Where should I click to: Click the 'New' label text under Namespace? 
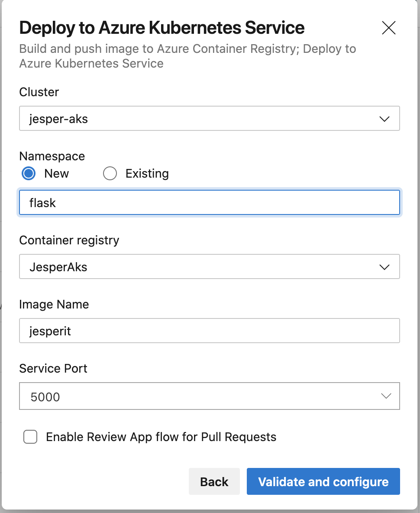pyautogui.click(x=56, y=174)
